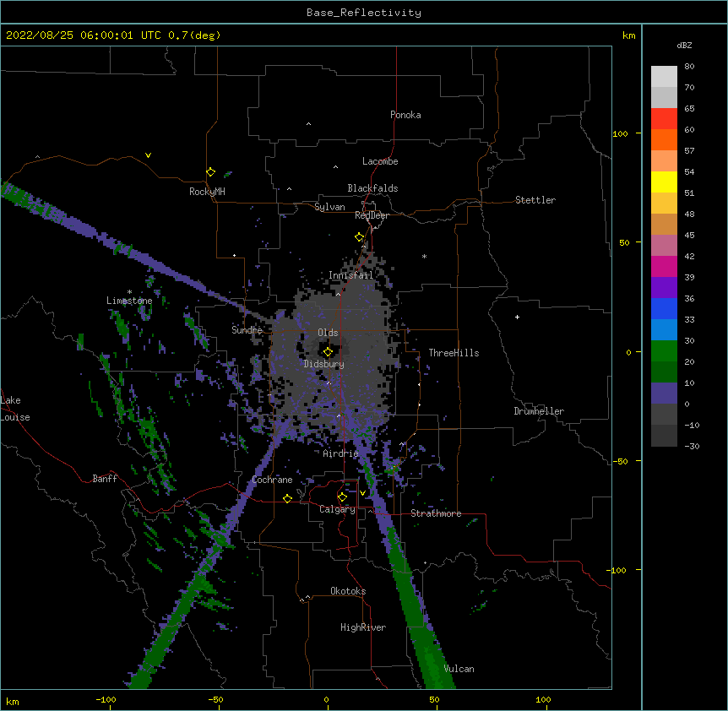Click the Lake Louise label
The image size is (728, 711).
point(14,409)
